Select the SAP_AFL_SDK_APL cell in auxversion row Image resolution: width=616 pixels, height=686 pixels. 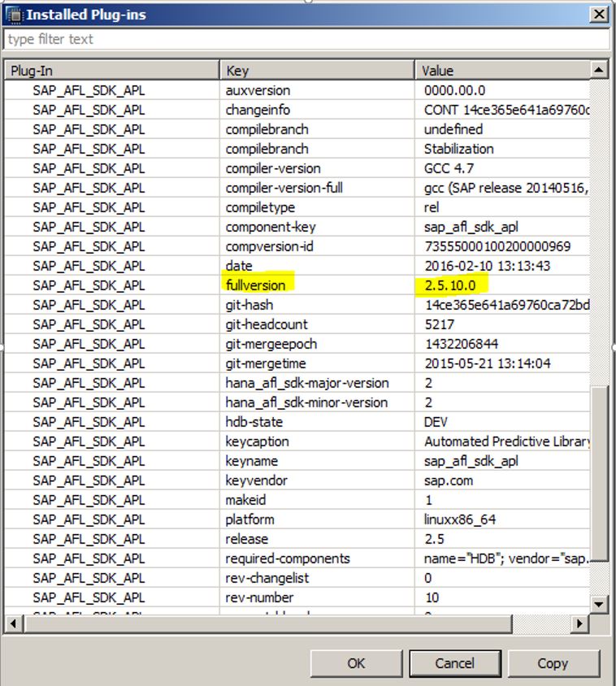pos(112,90)
